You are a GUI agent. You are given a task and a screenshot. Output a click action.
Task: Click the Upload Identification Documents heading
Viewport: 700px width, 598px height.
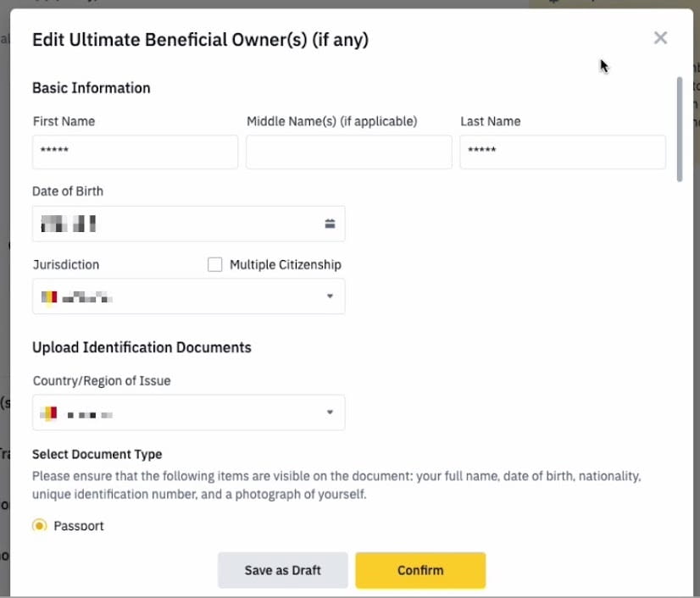142,347
